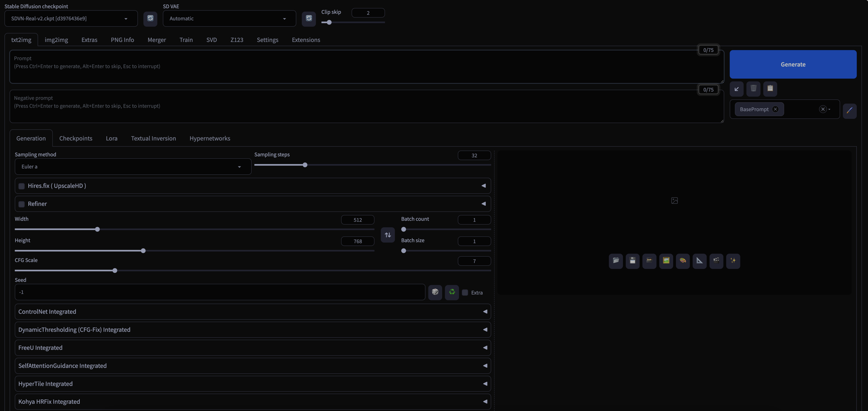The image size is (868, 411).
Task: Click the trash icon to clear prompt
Action: coord(753,88)
